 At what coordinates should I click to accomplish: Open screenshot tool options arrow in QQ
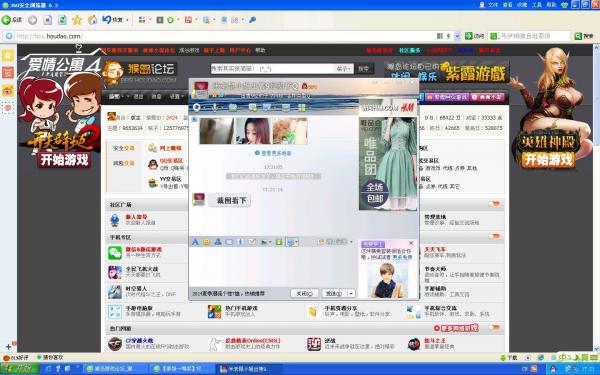click(x=297, y=242)
